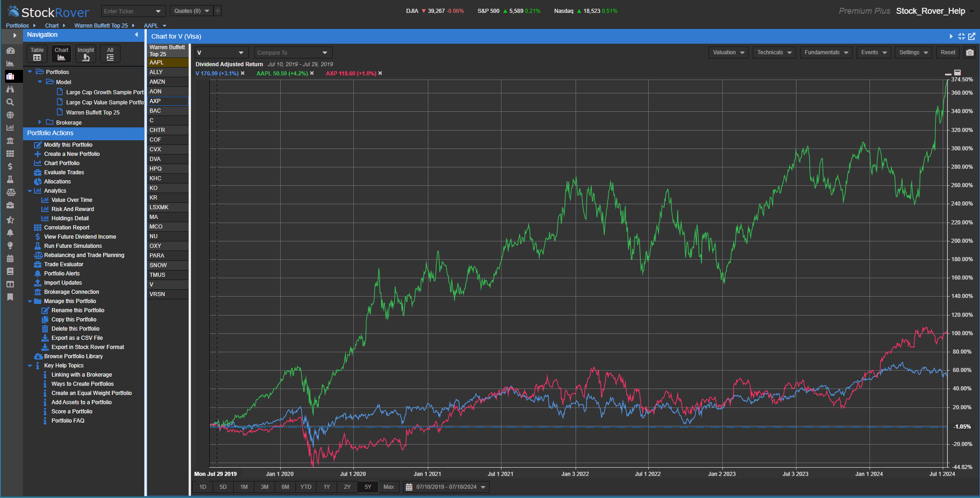
Task: Open the Quotes (0) menu
Action: [x=191, y=11]
